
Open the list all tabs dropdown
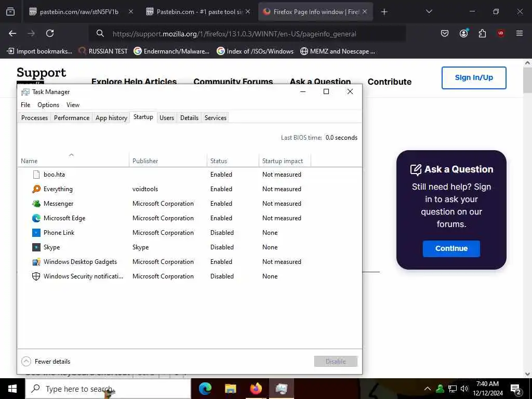[x=429, y=12]
